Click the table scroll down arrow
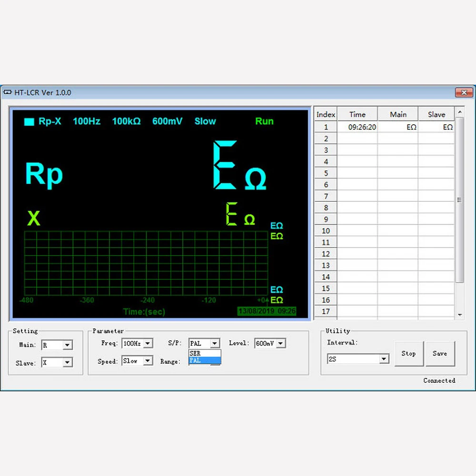Screen dimensions: 476x476 460,315
